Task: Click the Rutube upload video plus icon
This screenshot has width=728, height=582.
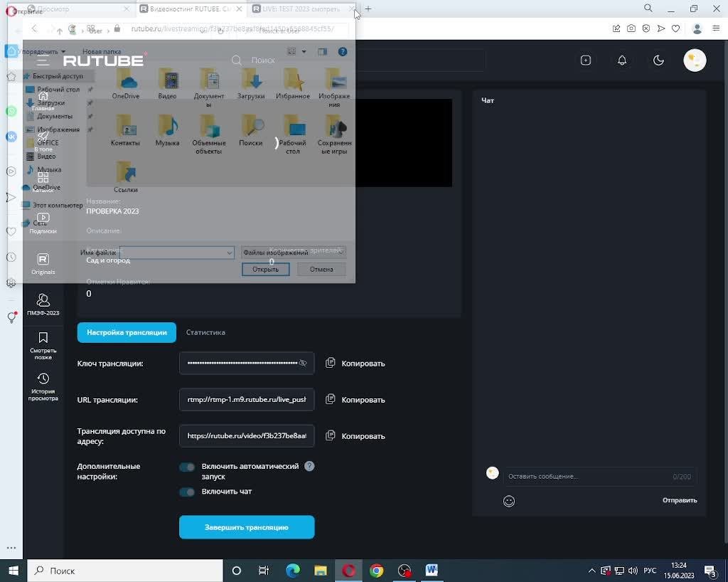Action: pyautogui.click(x=586, y=60)
